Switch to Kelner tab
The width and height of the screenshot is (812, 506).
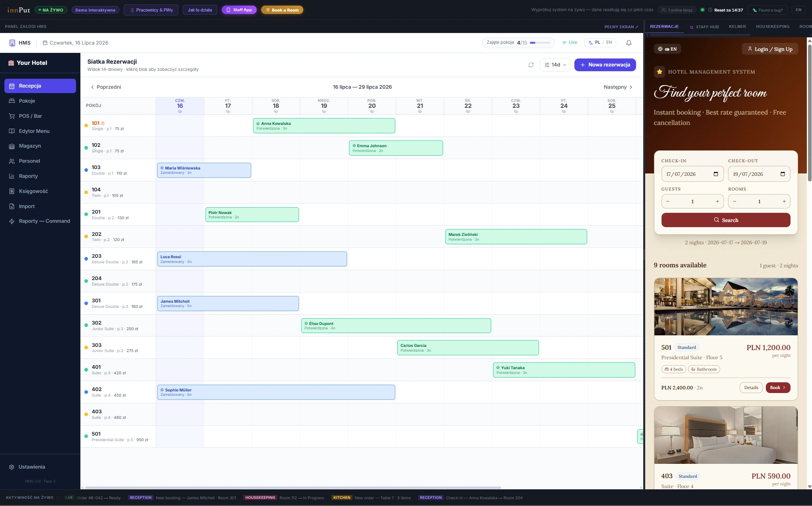[737, 27]
